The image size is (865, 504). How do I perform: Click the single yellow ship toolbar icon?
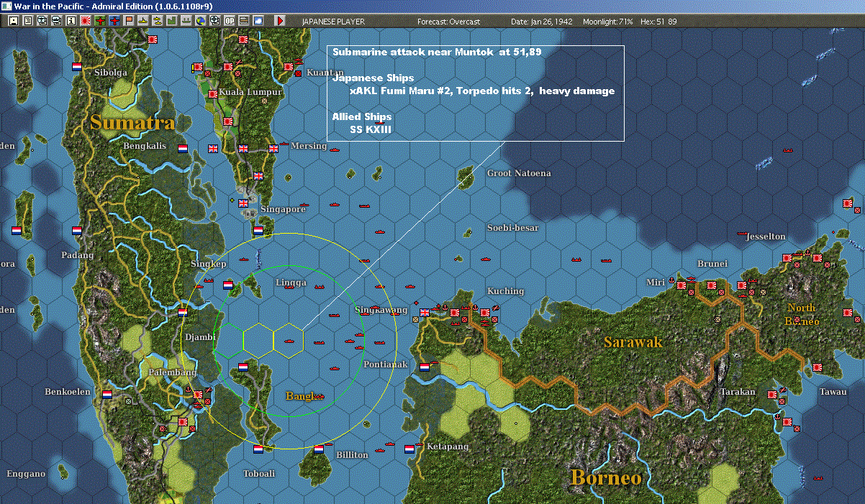(x=144, y=21)
